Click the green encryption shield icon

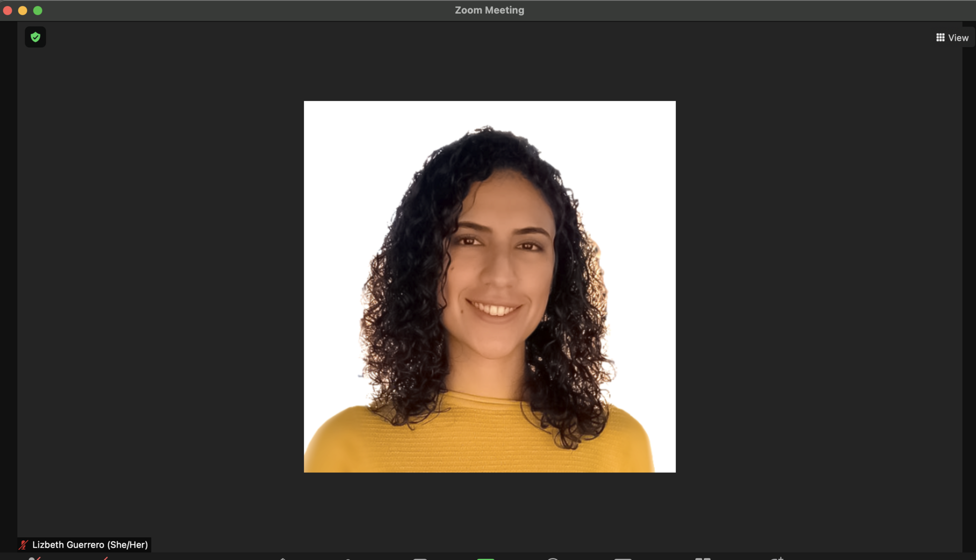pos(35,37)
